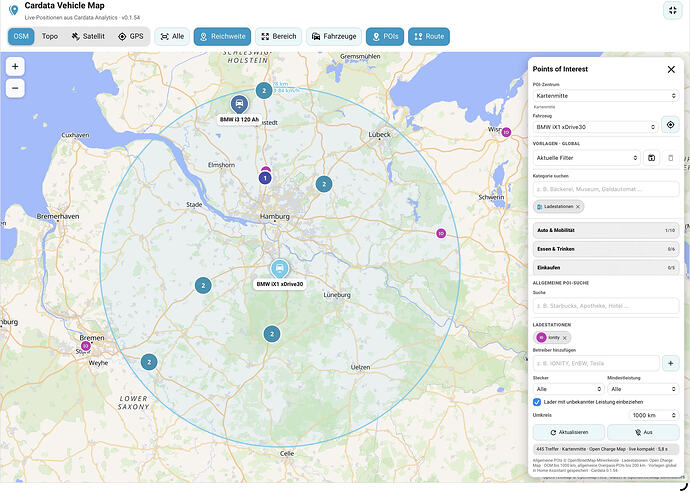This screenshot has width=690, height=493.
Task: Click the Cardata Vehicle Map title
Action: (x=64, y=6)
